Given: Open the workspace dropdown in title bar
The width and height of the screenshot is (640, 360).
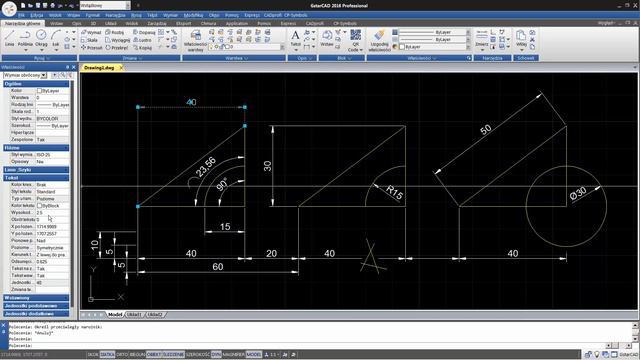Looking at the screenshot, I should (x=128, y=5).
